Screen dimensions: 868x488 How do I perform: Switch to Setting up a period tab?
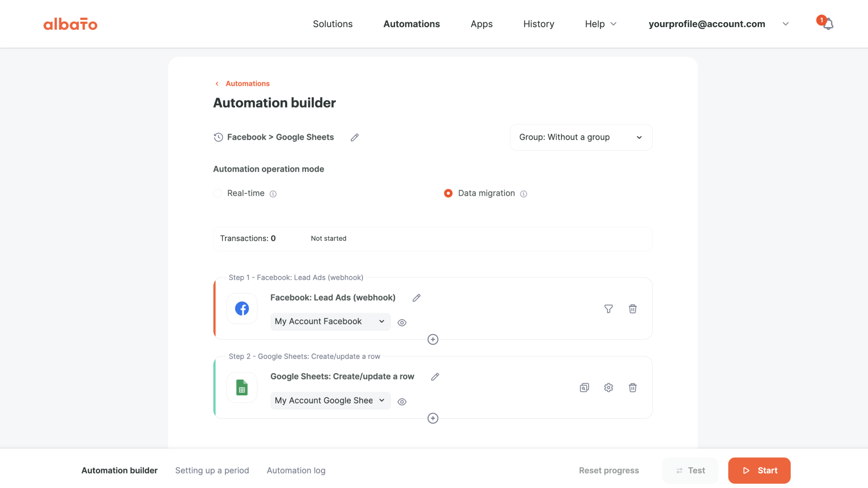(212, 470)
